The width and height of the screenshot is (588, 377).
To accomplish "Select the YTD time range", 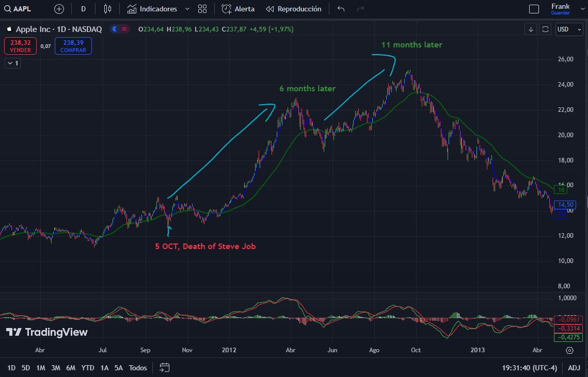I will click(88, 368).
